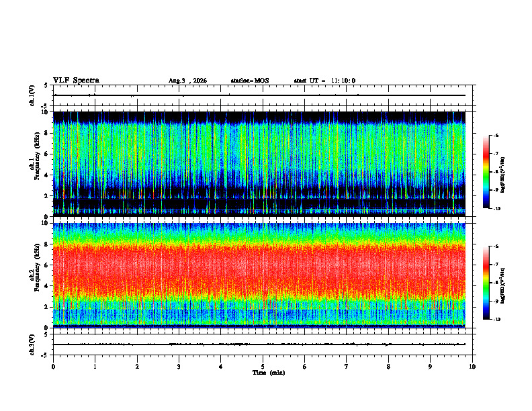532x411 pixels.
Task: Click the ch.1 frequency tick label "10"
Action: click(x=46, y=112)
